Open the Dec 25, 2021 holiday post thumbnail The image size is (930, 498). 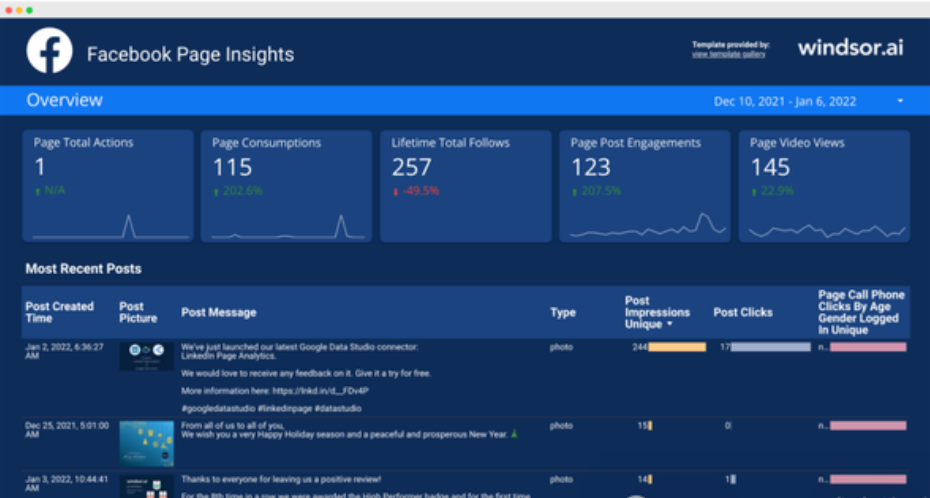click(x=146, y=444)
